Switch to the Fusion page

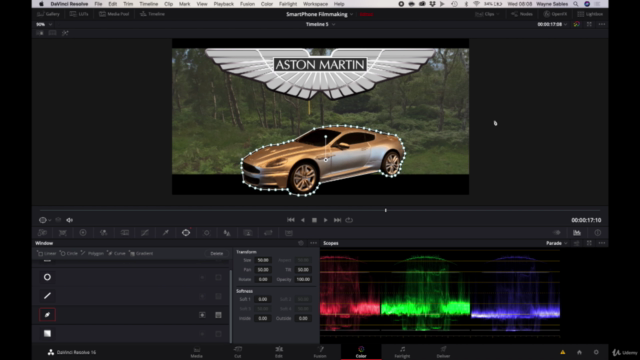click(320, 352)
